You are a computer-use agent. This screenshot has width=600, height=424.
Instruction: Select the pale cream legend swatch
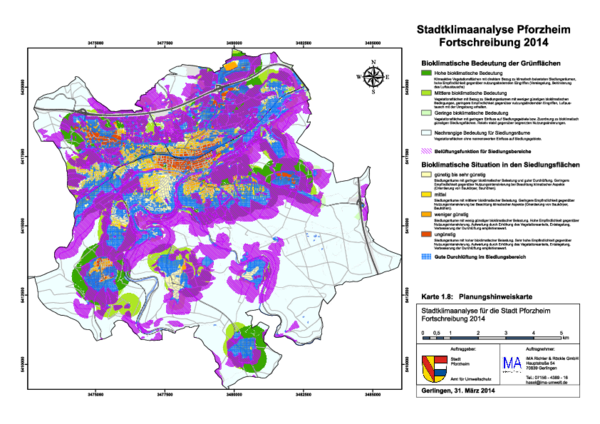(x=426, y=174)
